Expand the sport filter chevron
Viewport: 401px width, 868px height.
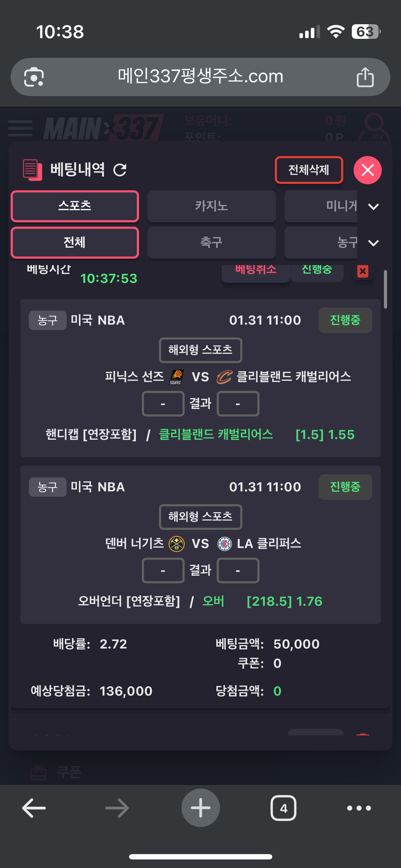pos(373,243)
